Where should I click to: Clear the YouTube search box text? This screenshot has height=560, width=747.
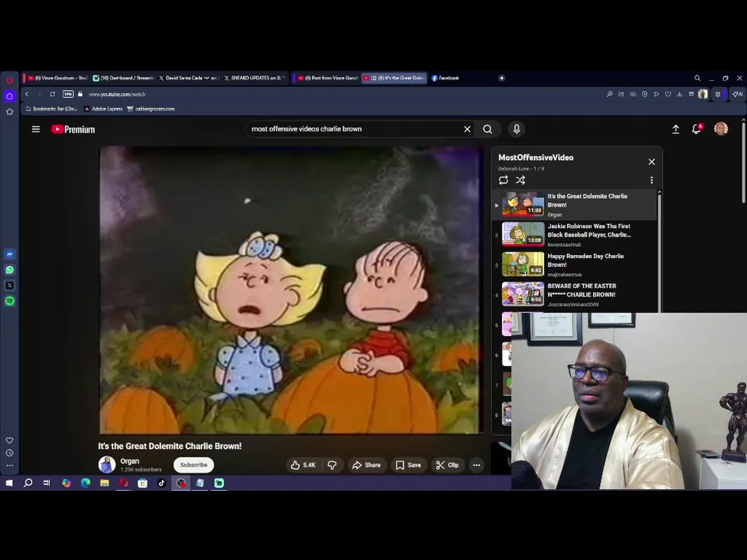(x=468, y=129)
